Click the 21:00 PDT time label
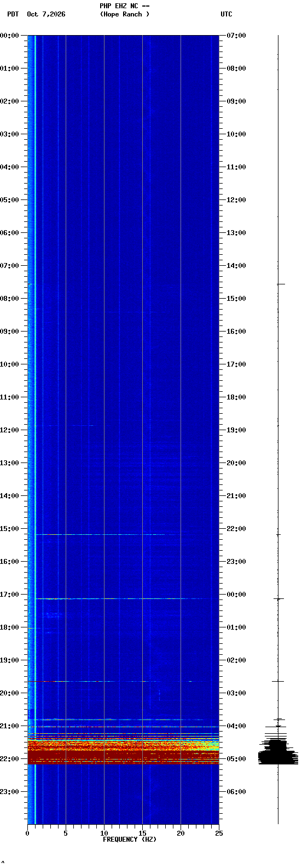Viewport: 302px width, 868px height. (x=9, y=726)
